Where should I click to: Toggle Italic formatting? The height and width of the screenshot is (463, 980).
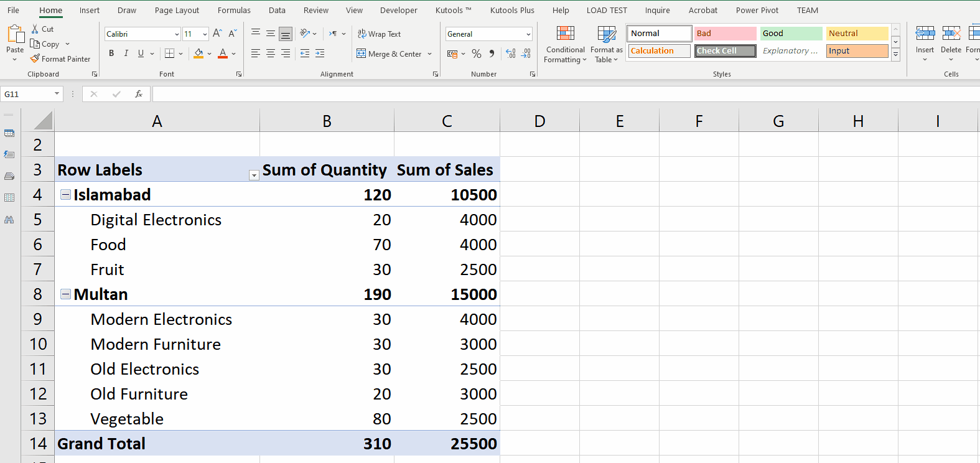pos(126,54)
